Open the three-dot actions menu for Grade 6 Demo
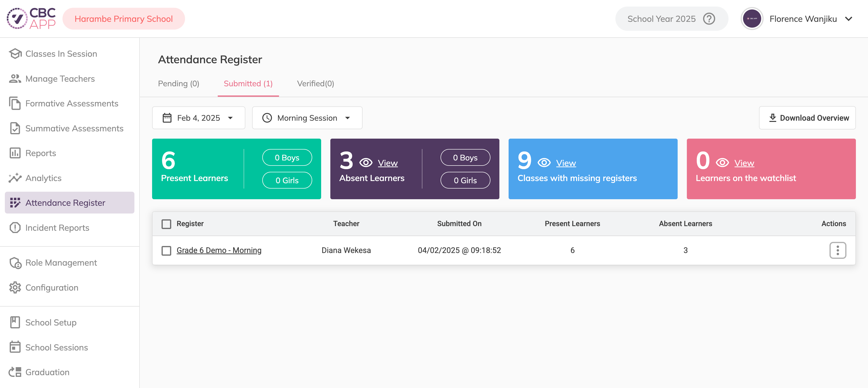 (x=838, y=250)
